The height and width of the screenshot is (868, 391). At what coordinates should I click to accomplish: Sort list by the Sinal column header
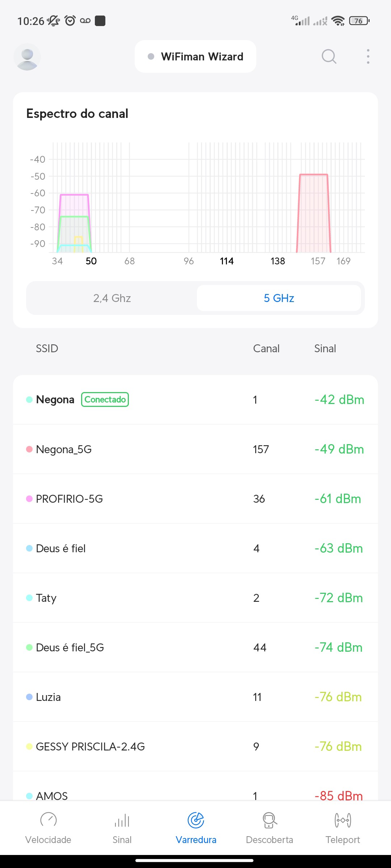325,349
